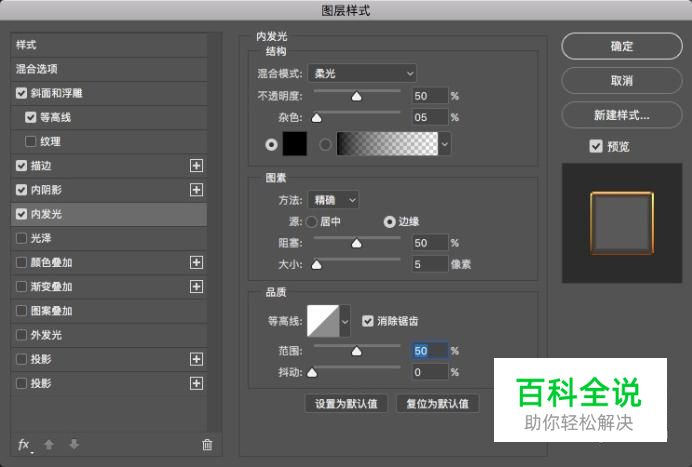Select 外发光 row in styles list
This screenshot has height=467, width=692.
[109, 335]
